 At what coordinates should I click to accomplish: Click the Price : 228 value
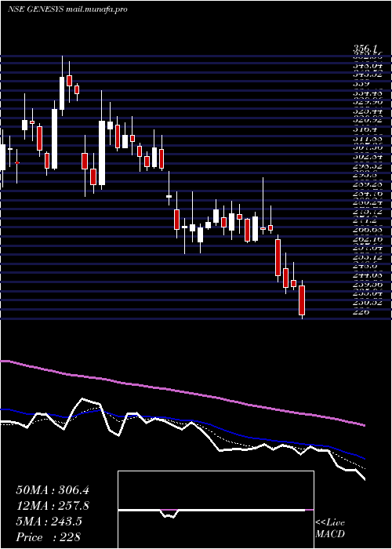[49, 537]
